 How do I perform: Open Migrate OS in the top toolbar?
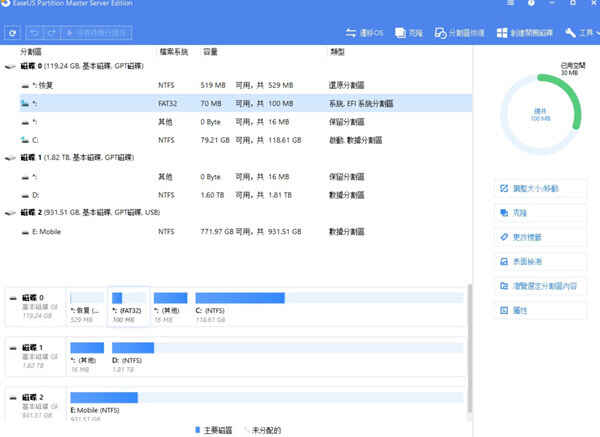click(x=364, y=33)
